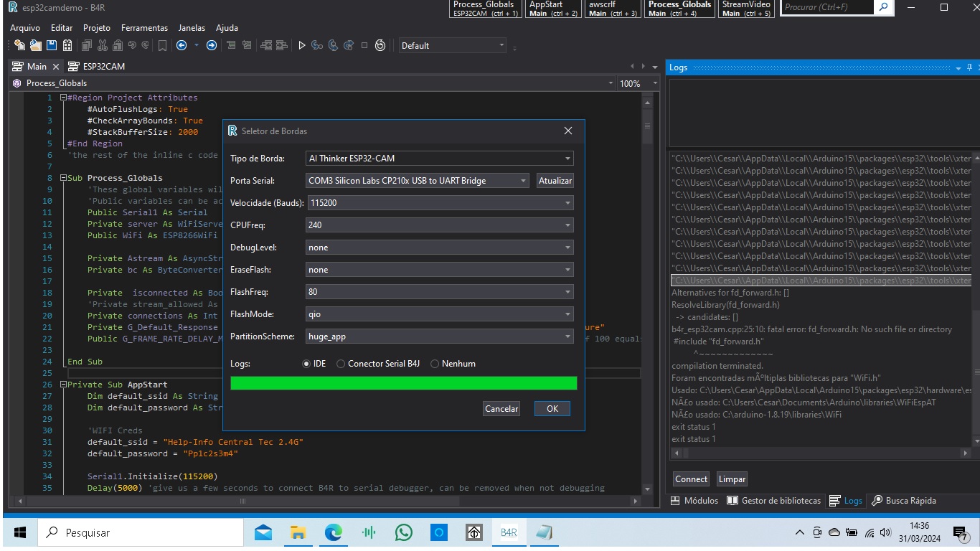Viewport: 980px width, 551px height.
Task: Select the Nenhum logs radio option
Action: (435, 364)
